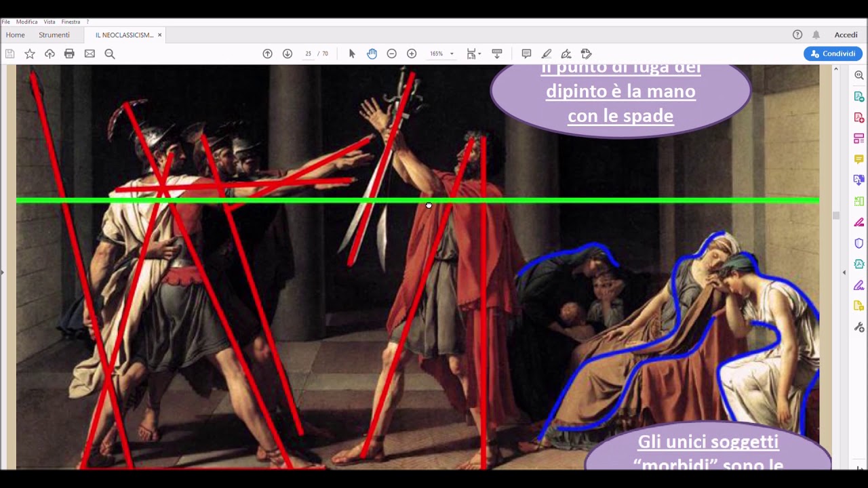Open the Vista menu

pyautogui.click(x=50, y=22)
